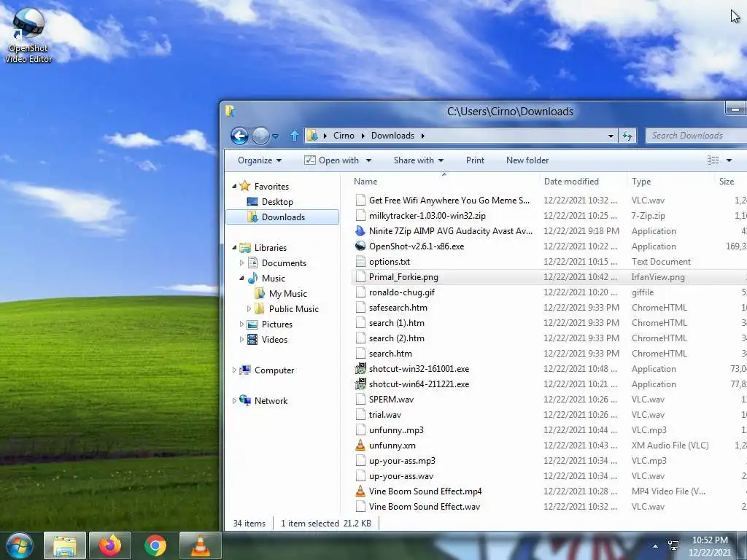This screenshot has height=560, width=747.
Task: Open VLC media player from taskbar
Action: 201,545
